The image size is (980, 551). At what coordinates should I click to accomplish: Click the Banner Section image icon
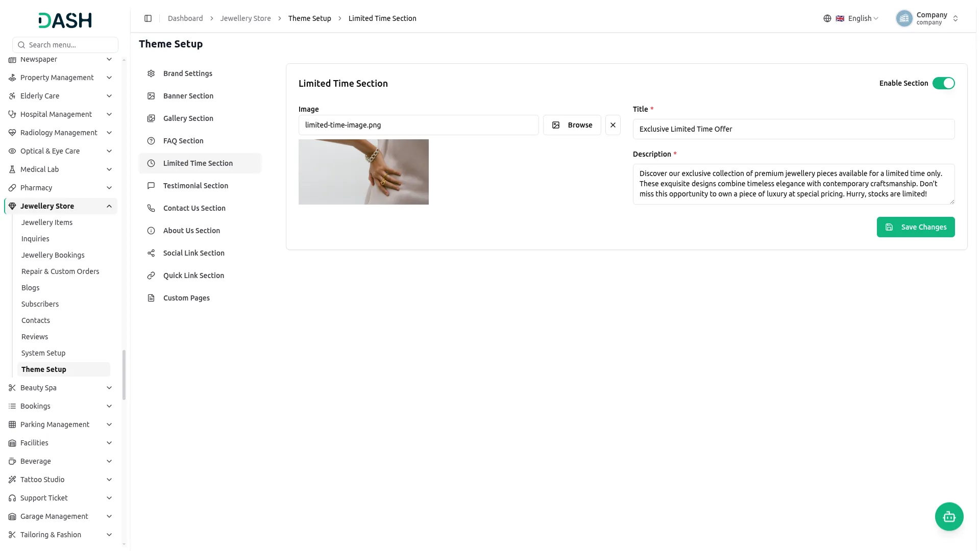[151, 96]
